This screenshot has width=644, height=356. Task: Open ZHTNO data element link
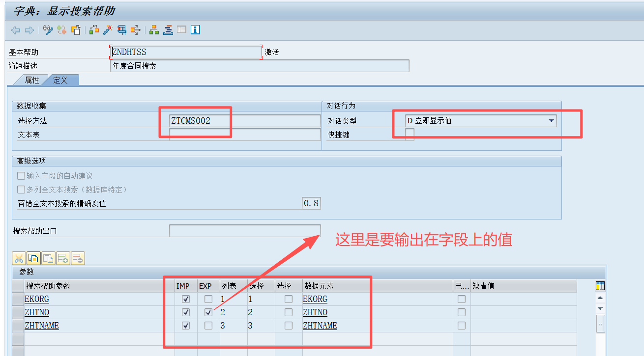[315, 312]
